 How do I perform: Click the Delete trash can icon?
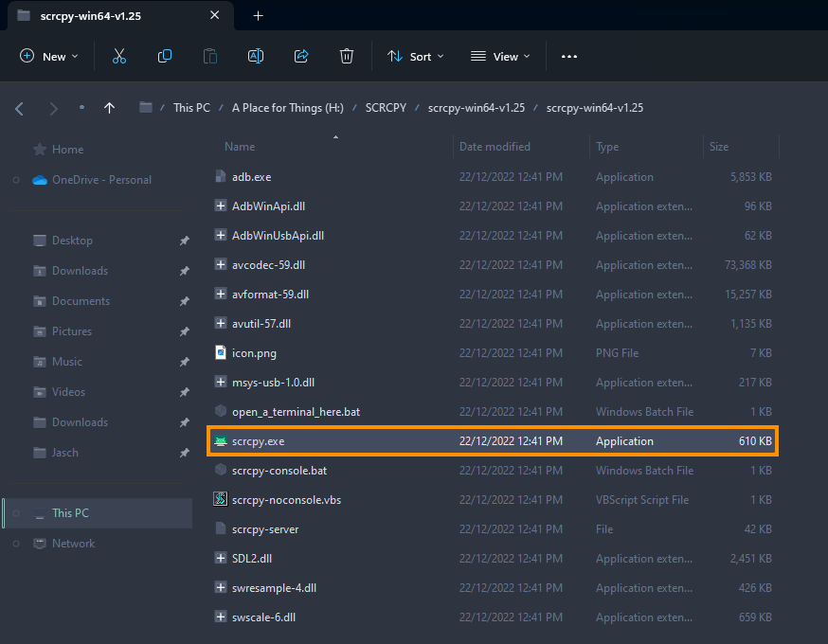click(x=347, y=56)
